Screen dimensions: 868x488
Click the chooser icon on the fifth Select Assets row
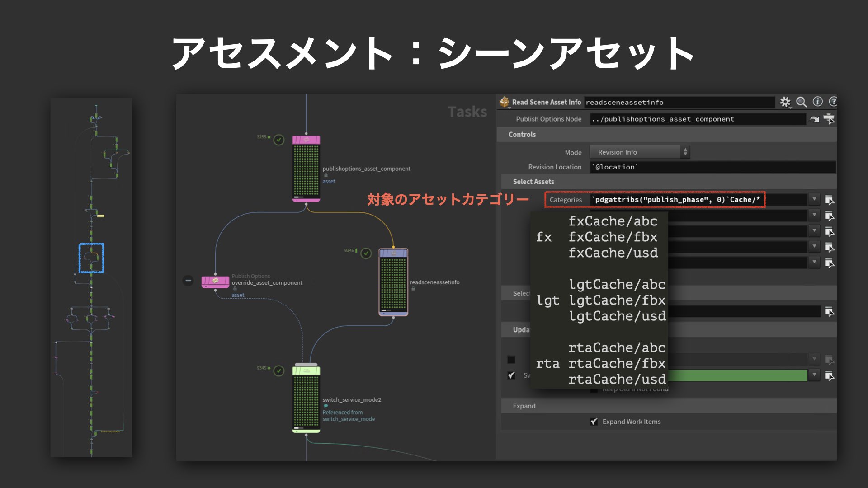tap(829, 263)
